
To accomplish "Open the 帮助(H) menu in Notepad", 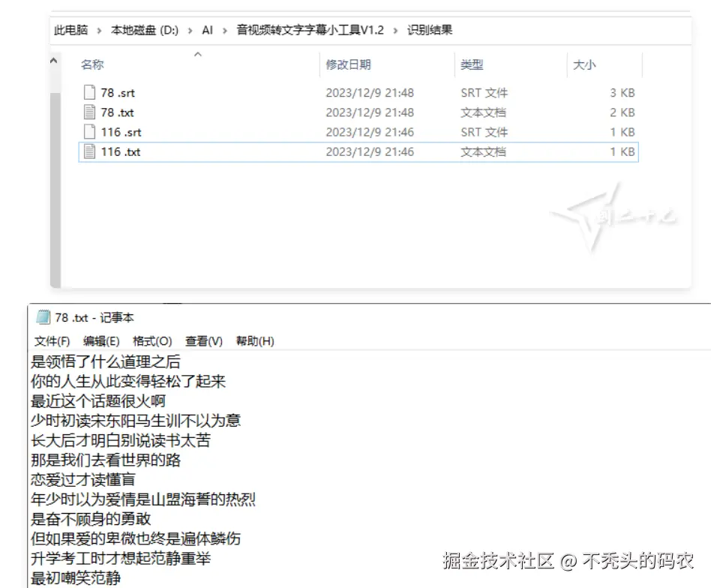I will (x=255, y=341).
